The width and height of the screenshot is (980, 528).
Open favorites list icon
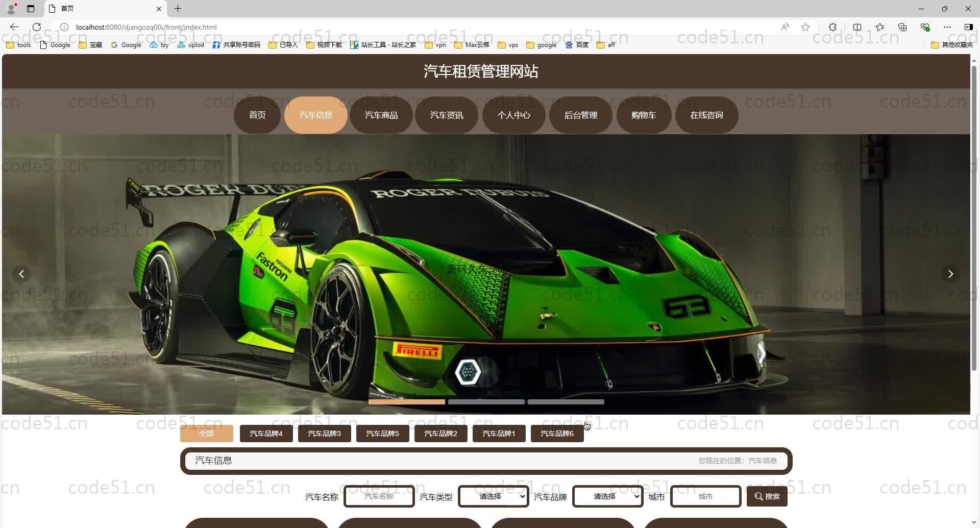coord(880,27)
